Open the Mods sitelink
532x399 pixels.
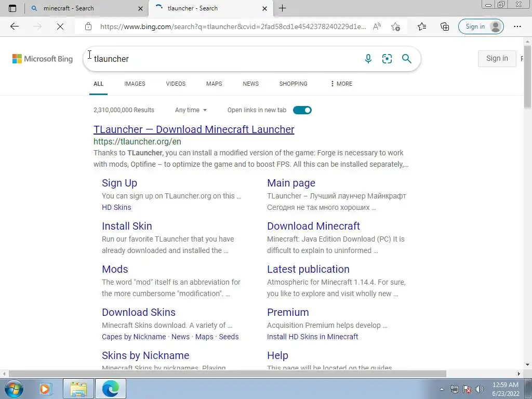[115, 269]
